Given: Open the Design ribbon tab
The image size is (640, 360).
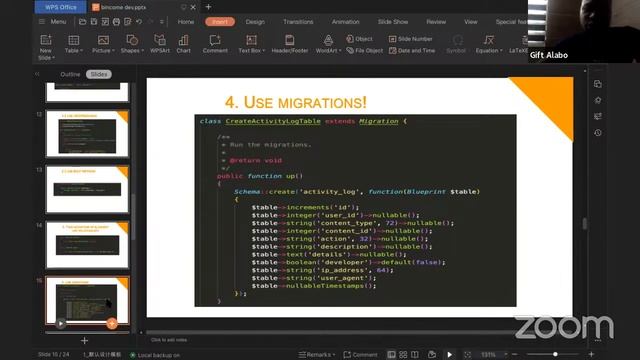Looking at the screenshot, I should (255, 22).
